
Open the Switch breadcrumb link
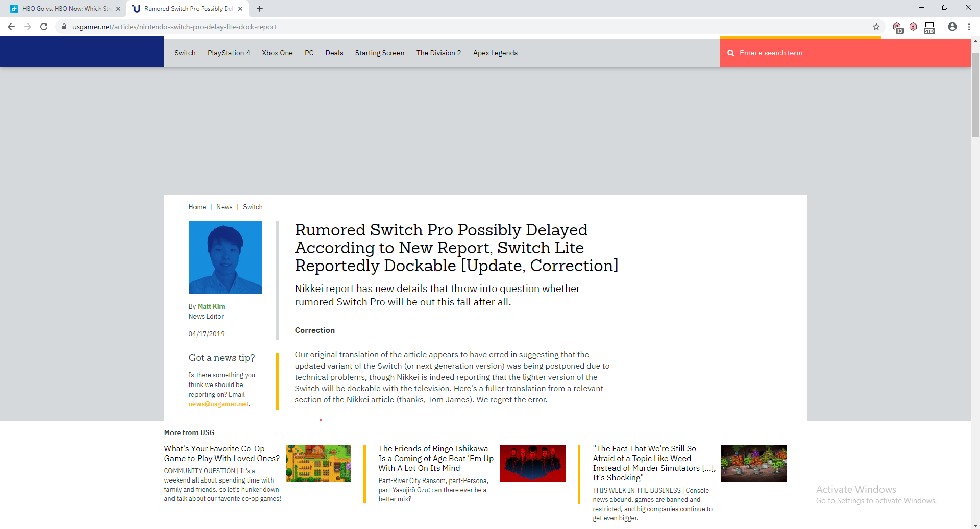tap(253, 207)
